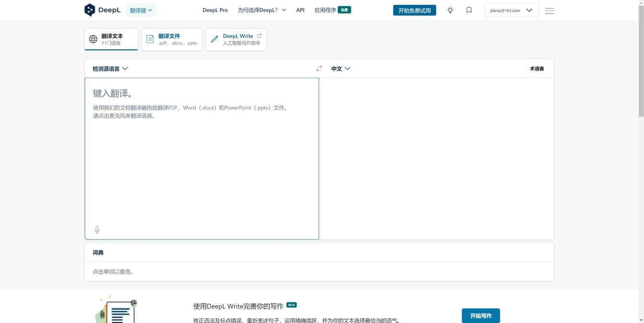Open the DeepL Pro menu item

215,10
